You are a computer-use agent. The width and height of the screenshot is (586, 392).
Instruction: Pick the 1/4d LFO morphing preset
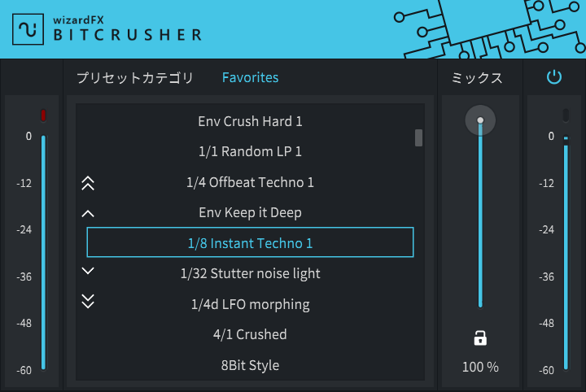[x=250, y=304]
